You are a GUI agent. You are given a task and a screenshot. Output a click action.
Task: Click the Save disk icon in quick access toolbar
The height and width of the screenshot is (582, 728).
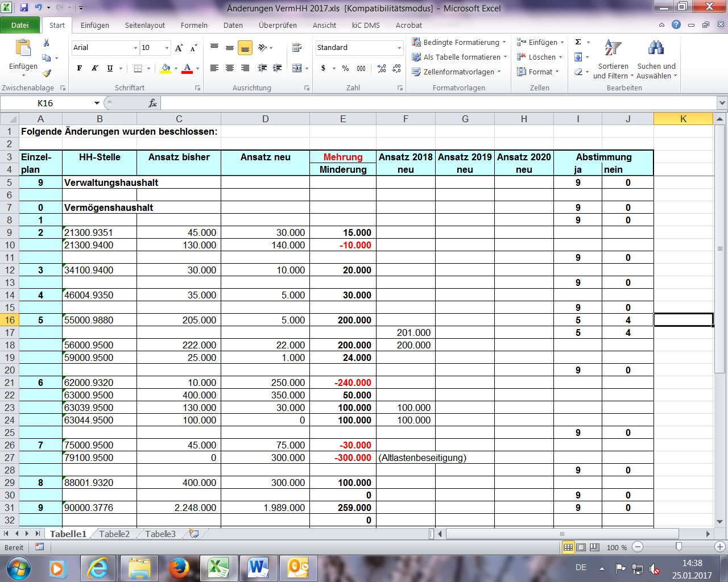[x=24, y=7]
